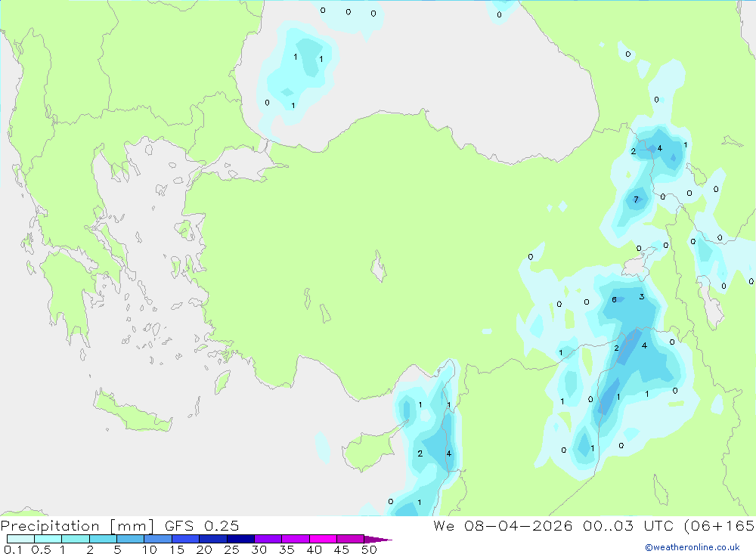
Task: Click the 20–25 mm dark blue legend box
Action: (213, 539)
